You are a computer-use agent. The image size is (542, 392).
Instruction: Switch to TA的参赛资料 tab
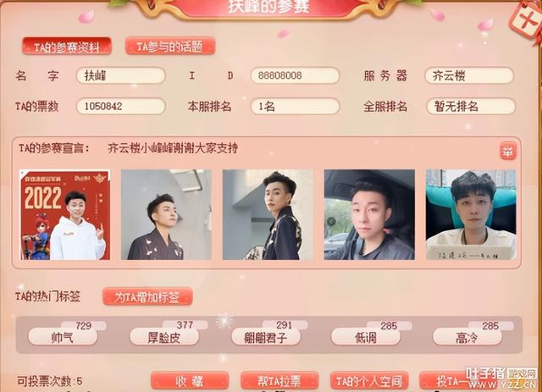coord(67,47)
